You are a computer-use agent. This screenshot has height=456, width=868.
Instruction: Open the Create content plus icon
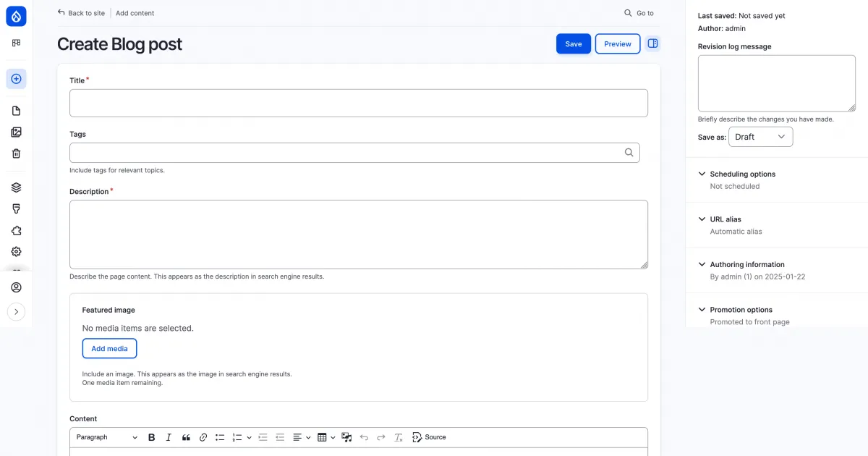pos(16,79)
